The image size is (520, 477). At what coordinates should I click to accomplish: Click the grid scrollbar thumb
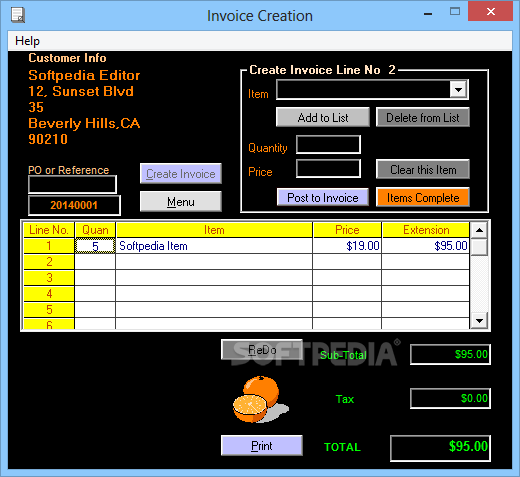[479, 247]
